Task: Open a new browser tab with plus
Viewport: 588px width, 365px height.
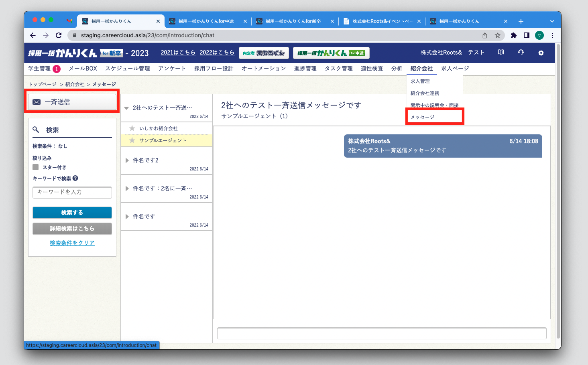Action: [x=521, y=21]
